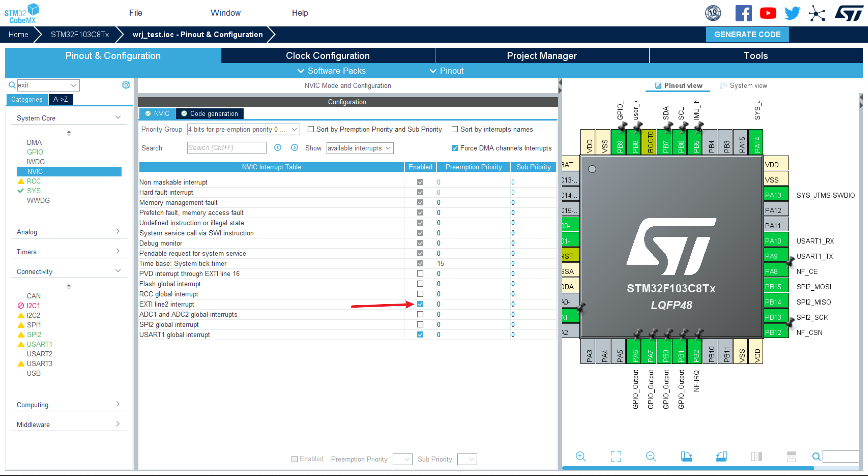Enable ADC1 and ADC2 global interrupts
The height and width of the screenshot is (476, 868).
point(420,314)
